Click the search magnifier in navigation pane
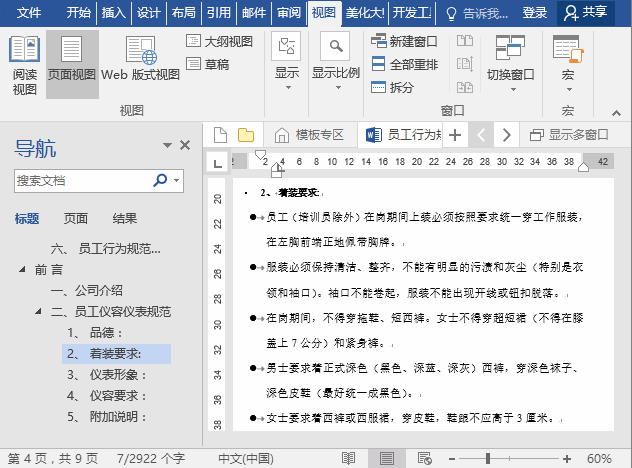 point(160,180)
